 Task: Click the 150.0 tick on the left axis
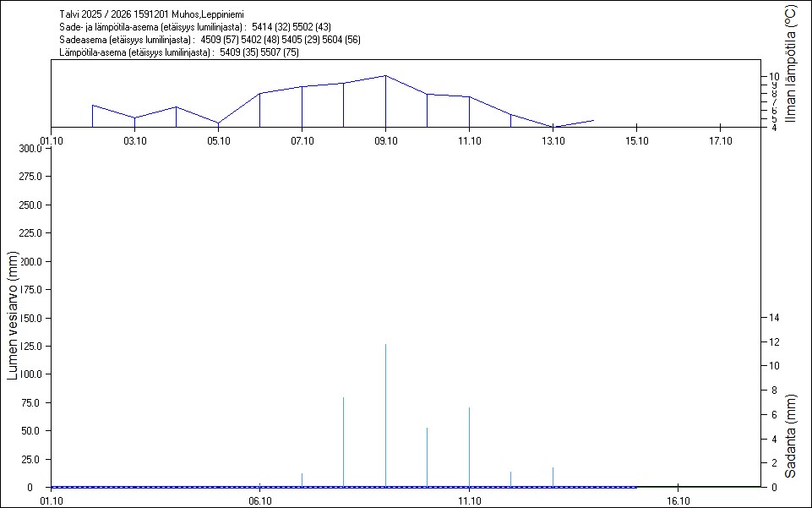click(x=30, y=318)
